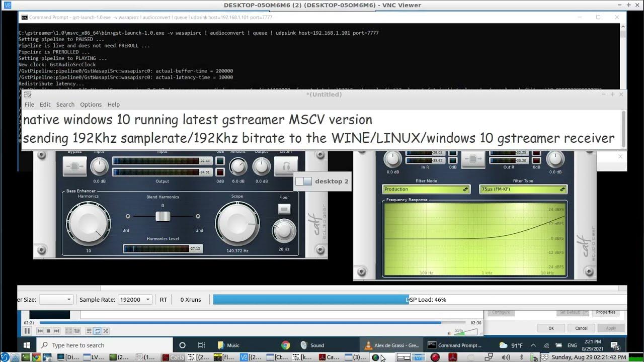Screen dimensions: 644x362
Task: Stop playback in VLC player
Action: 48,331
